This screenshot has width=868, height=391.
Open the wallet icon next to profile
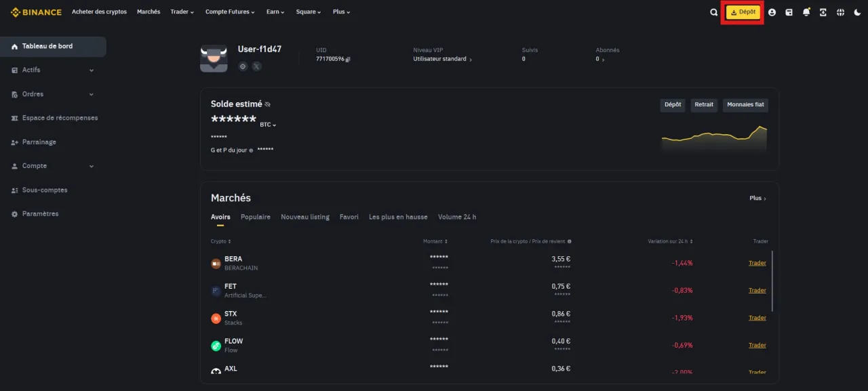789,12
